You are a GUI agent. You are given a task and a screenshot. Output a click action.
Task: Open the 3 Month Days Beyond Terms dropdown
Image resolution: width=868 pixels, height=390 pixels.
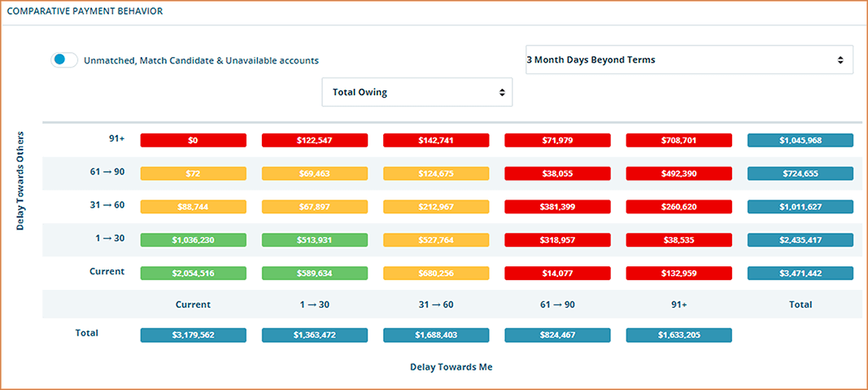click(x=689, y=59)
